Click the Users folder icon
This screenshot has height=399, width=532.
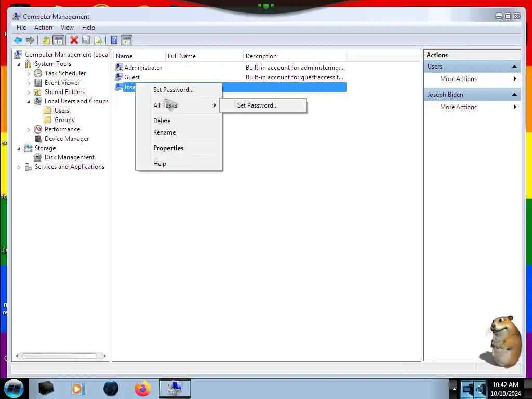(47, 111)
